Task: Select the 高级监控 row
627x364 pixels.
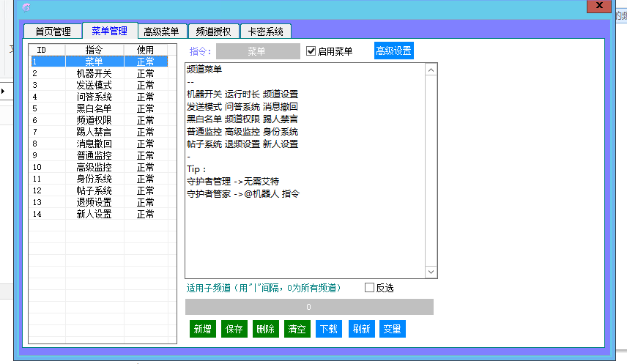Action: point(99,167)
